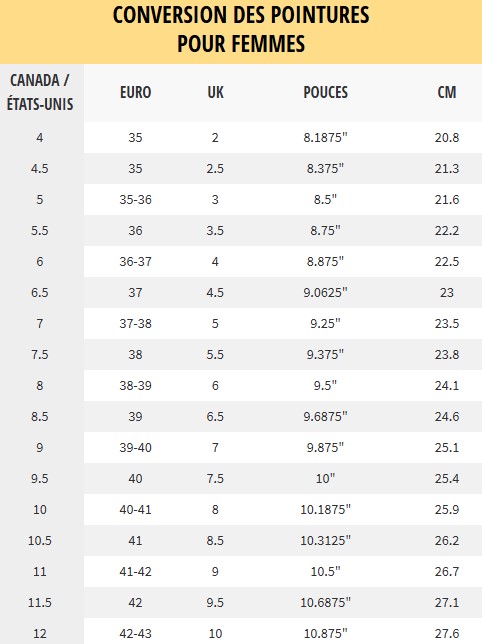Click the 8.1875" inches value
The height and width of the screenshot is (644, 482).
tap(326, 138)
